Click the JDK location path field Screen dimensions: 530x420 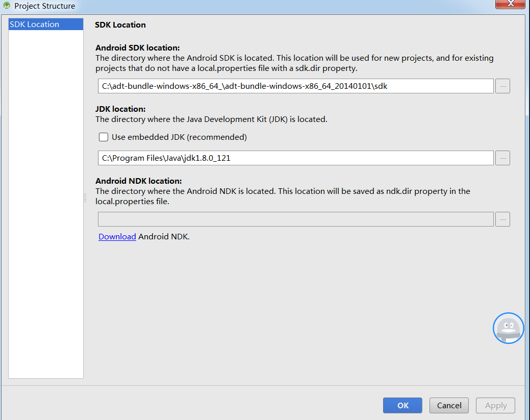pyautogui.click(x=295, y=158)
